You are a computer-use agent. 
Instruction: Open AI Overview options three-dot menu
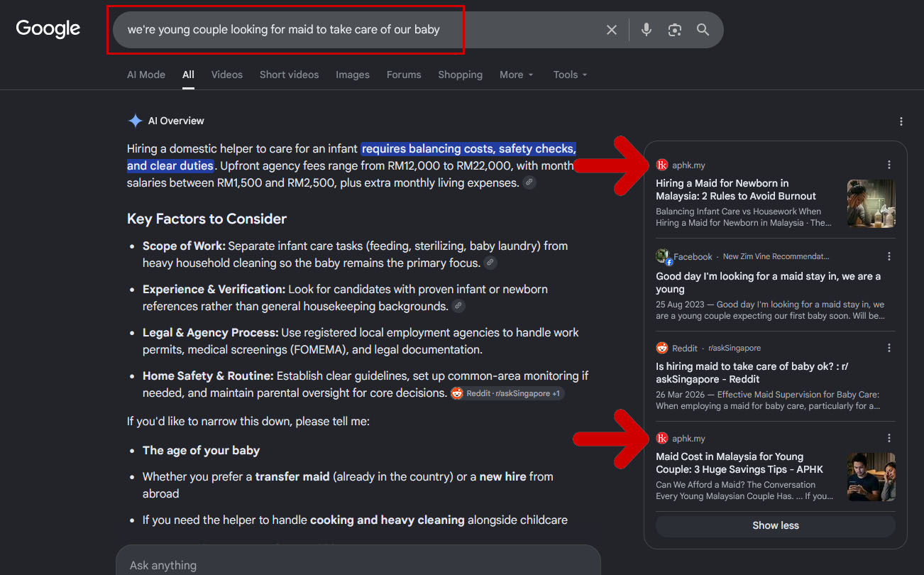tap(901, 121)
